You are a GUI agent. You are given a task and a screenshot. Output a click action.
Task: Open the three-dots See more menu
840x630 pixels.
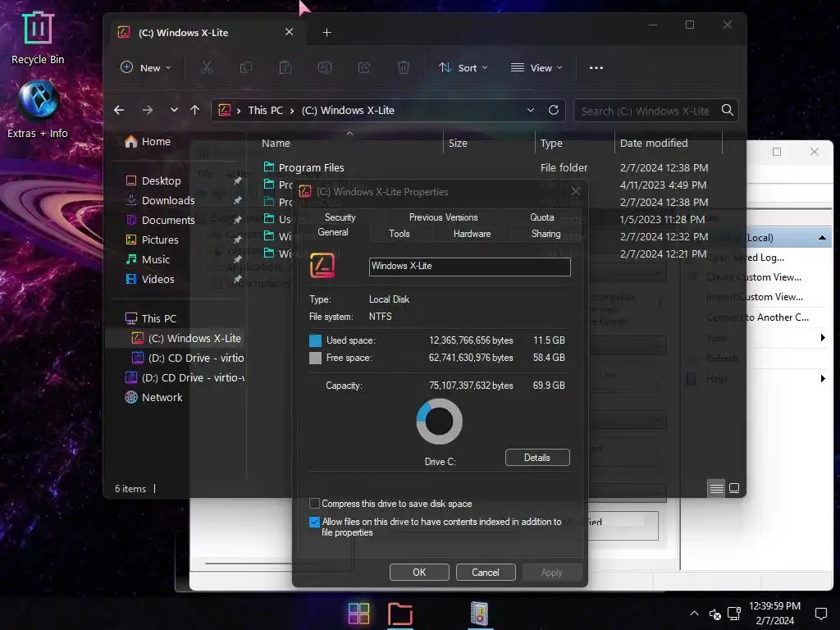coord(596,67)
